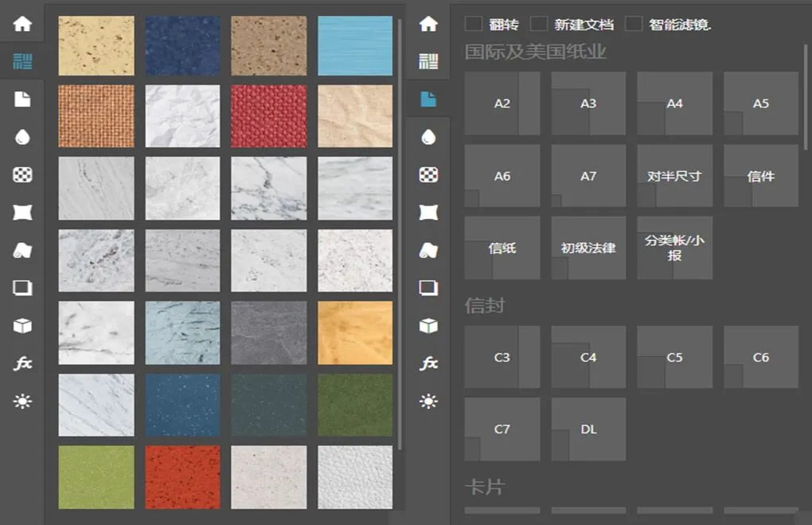Toggle the 新建文档 checkbox

click(x=539, y=24)
